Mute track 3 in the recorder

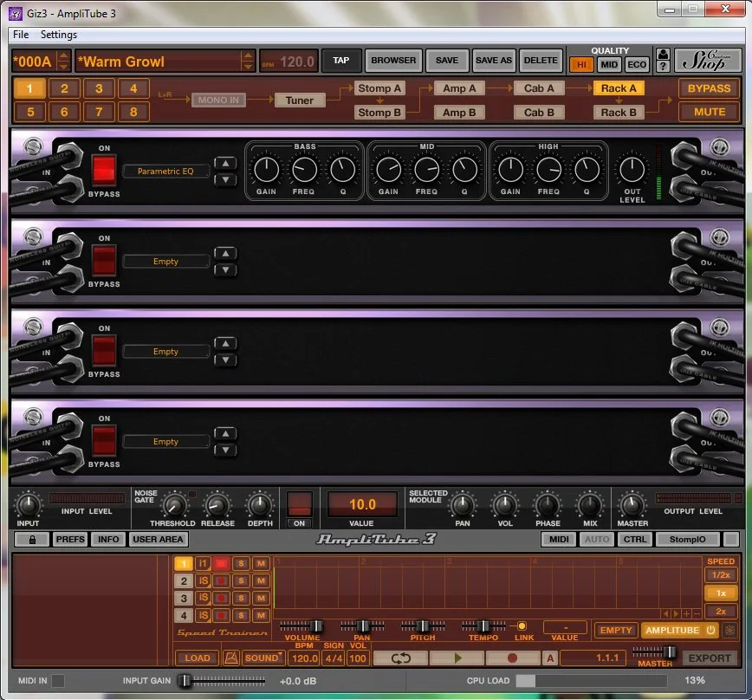pos(261,598)
